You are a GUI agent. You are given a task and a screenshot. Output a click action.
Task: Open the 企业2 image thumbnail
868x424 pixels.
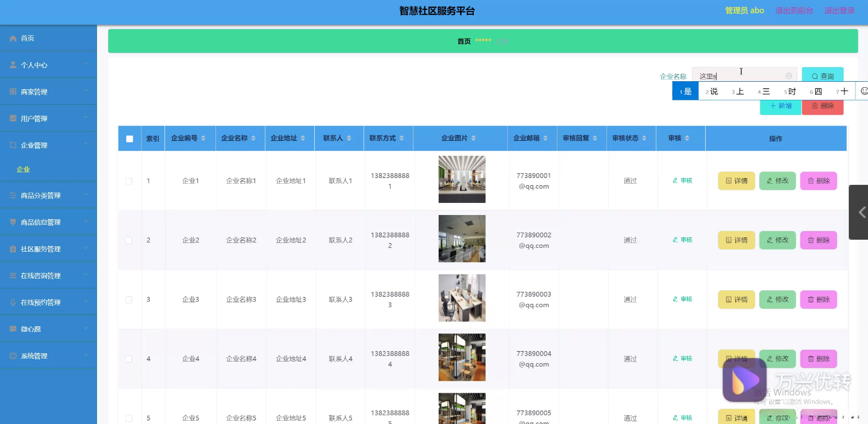(x=462, y=239)
